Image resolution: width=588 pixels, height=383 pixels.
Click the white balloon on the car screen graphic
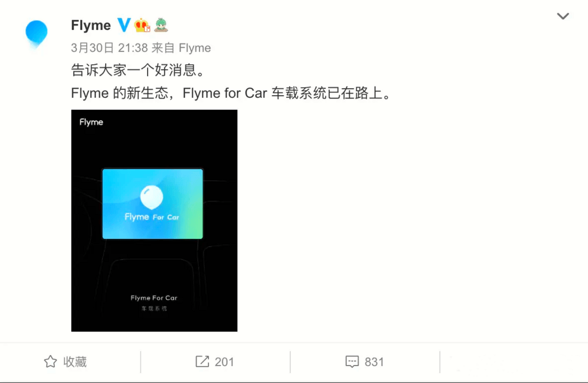[151, 197]
